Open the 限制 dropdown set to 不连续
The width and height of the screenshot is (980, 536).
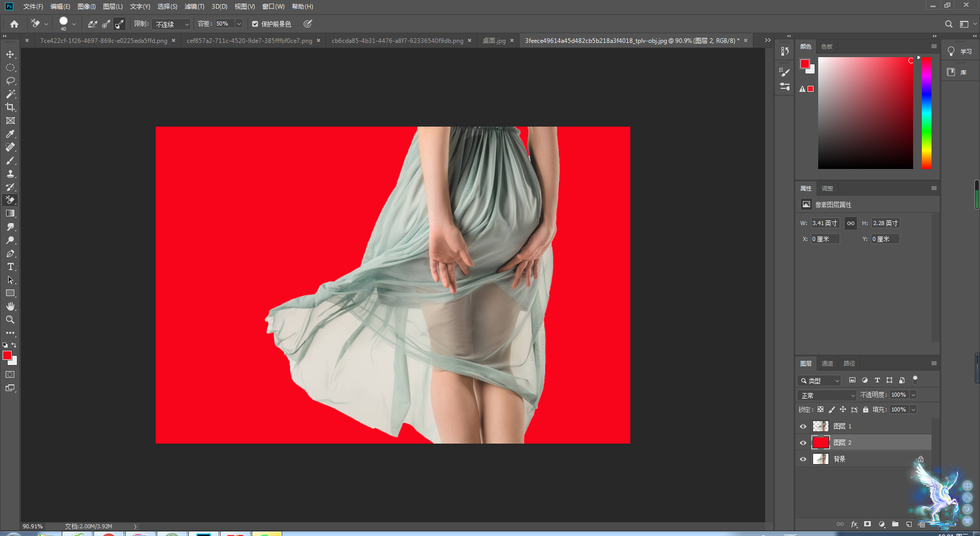[x=172, y=24]
